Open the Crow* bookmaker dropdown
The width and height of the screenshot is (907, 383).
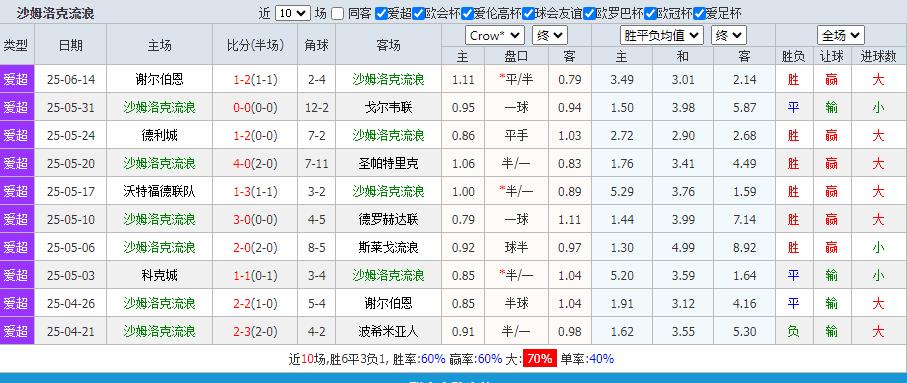pyautogui.click(x=495, y=35)
